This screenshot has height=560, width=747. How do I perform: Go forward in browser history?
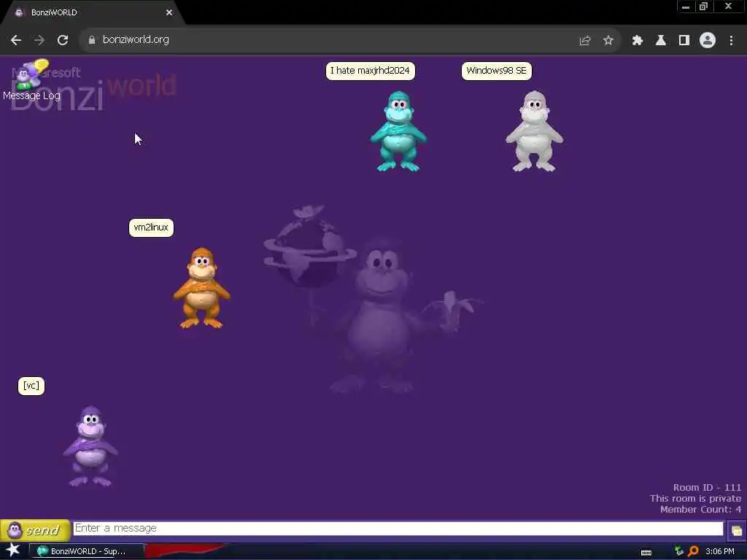point(39,40)
